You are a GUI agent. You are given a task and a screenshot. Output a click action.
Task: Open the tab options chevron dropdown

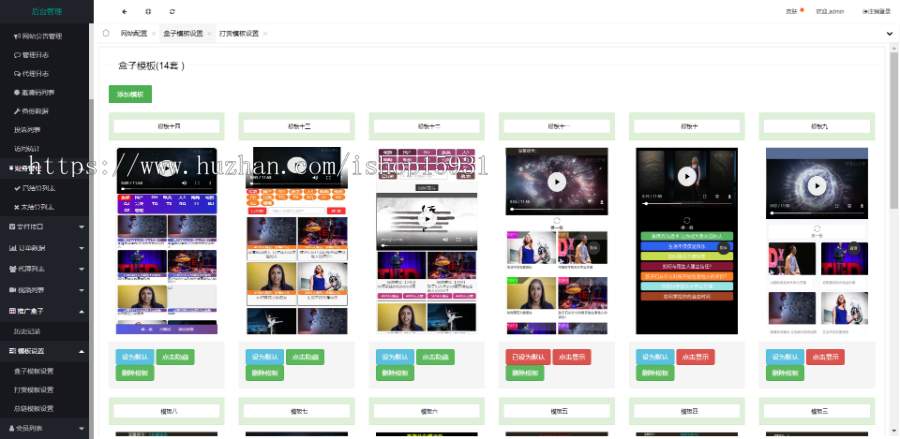click(x=889, y=34)
